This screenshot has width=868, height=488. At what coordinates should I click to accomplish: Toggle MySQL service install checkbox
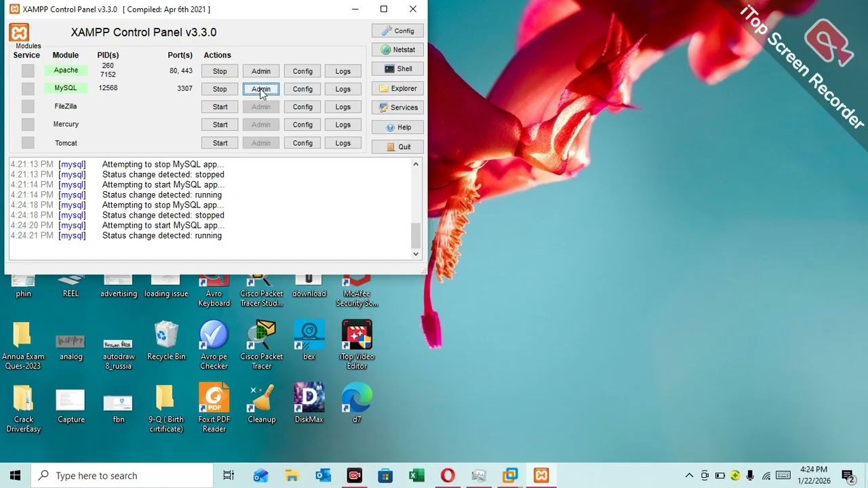pos(28,89)
